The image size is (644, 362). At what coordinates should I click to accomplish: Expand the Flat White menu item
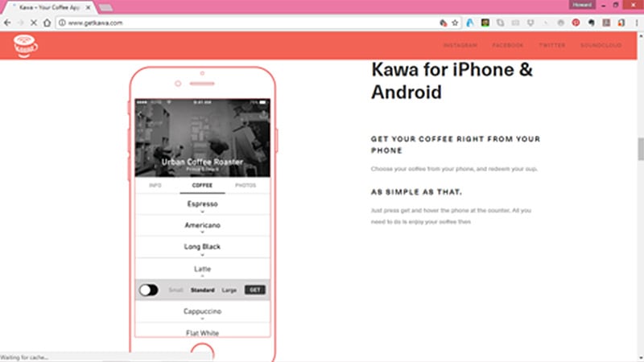[x=203, y=331]
